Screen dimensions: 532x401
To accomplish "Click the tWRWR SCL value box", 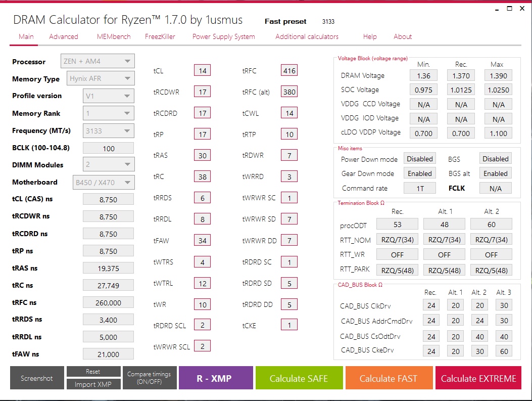I will [x=202, y=346].
